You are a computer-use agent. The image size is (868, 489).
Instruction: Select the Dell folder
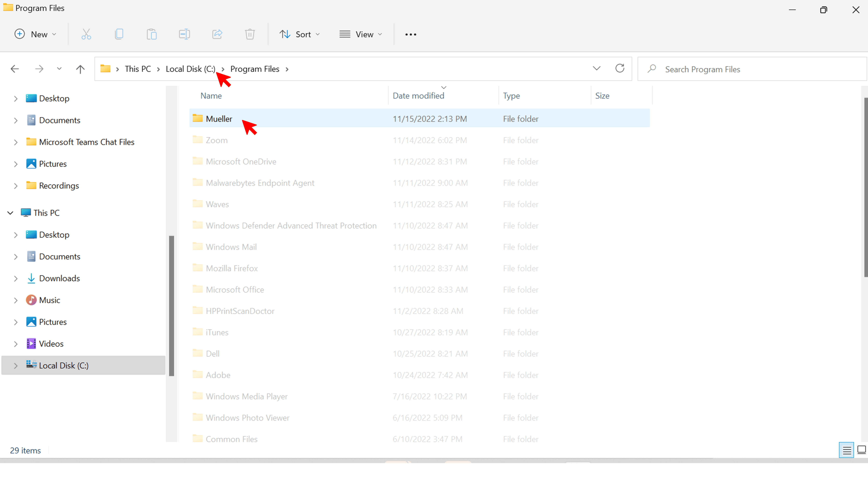[x=420, y=354]
